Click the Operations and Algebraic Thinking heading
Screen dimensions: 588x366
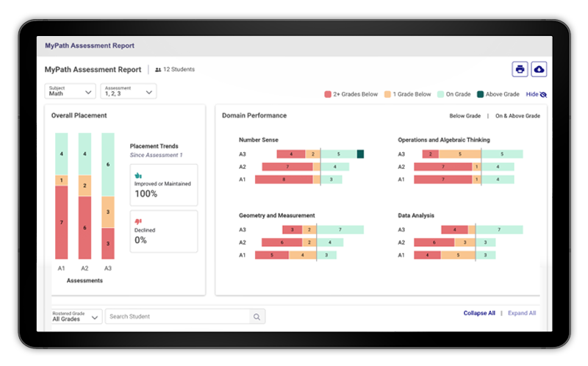click(444, 140)
